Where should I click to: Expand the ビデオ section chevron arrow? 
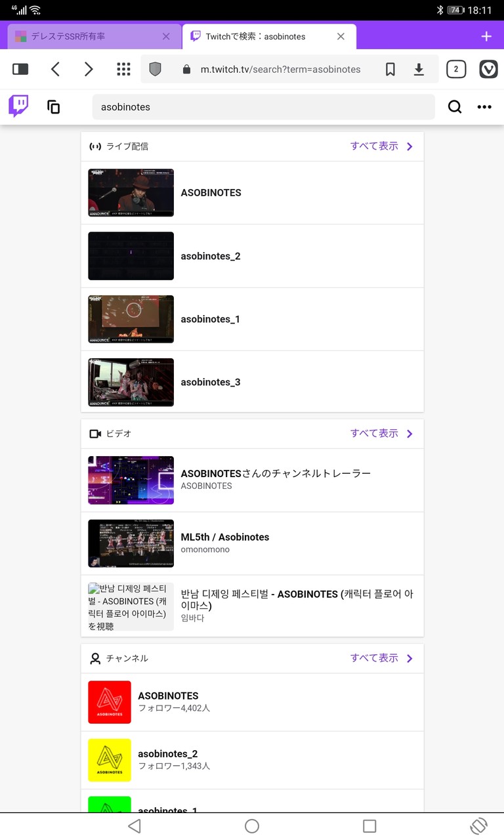pyautogui.click(x=409, y=434)
